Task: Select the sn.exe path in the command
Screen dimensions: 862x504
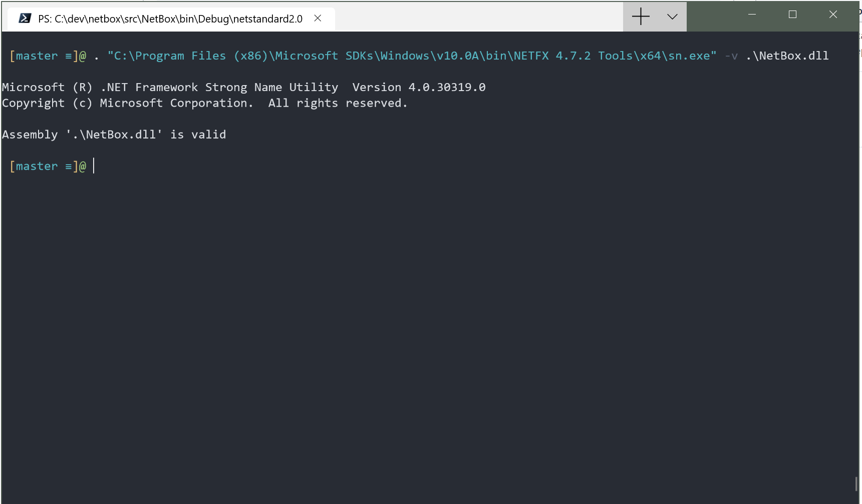Action: [x=411, y=56]
